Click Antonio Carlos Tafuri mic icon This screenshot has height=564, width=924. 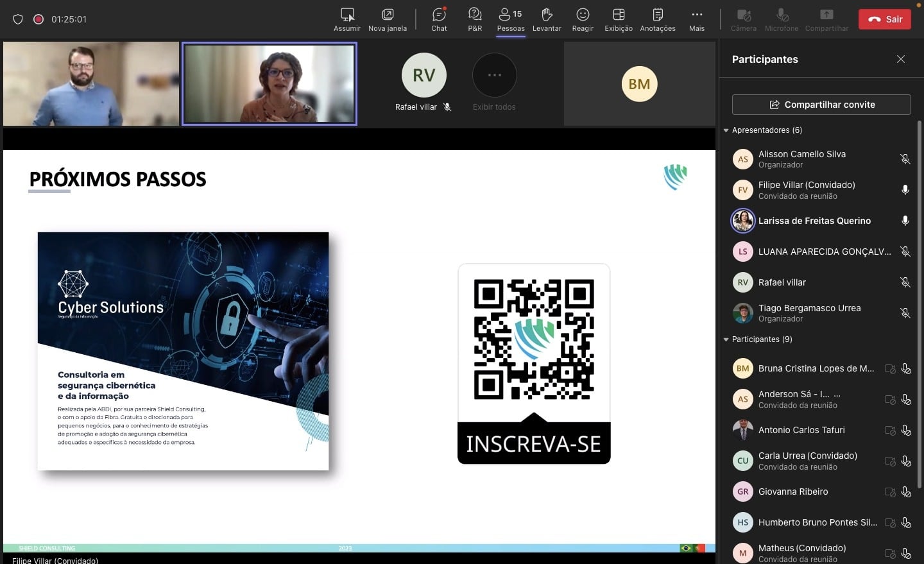[x=906, y=430]
